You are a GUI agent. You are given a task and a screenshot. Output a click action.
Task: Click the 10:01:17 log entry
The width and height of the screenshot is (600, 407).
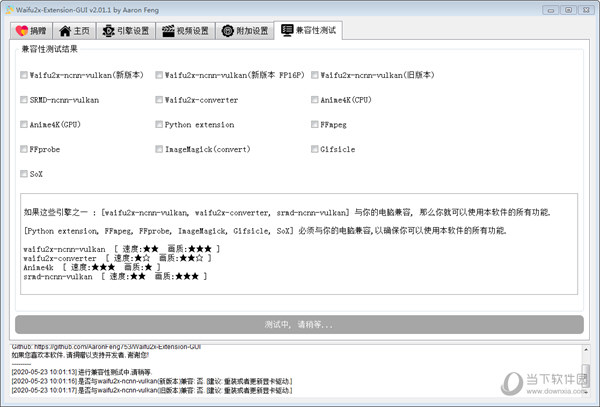[152, 391]
